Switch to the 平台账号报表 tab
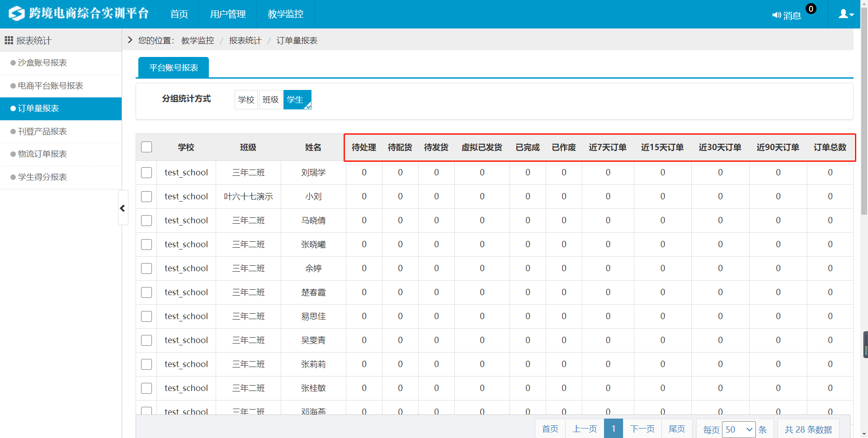The image size is (868, 438). [174, 68]
